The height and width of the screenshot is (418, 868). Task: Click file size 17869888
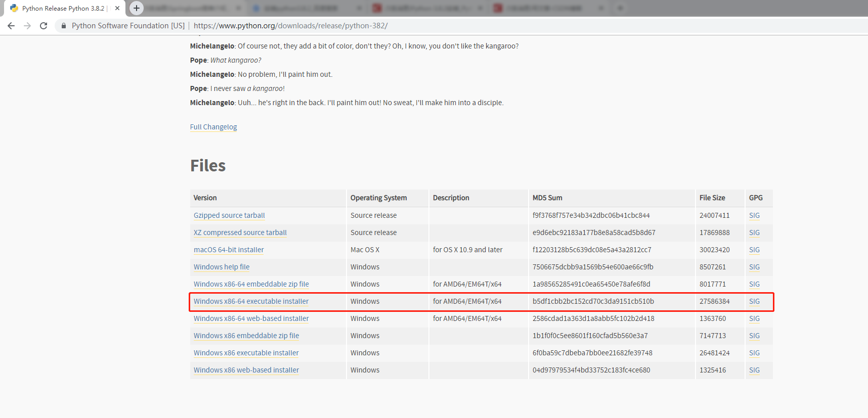715,233
